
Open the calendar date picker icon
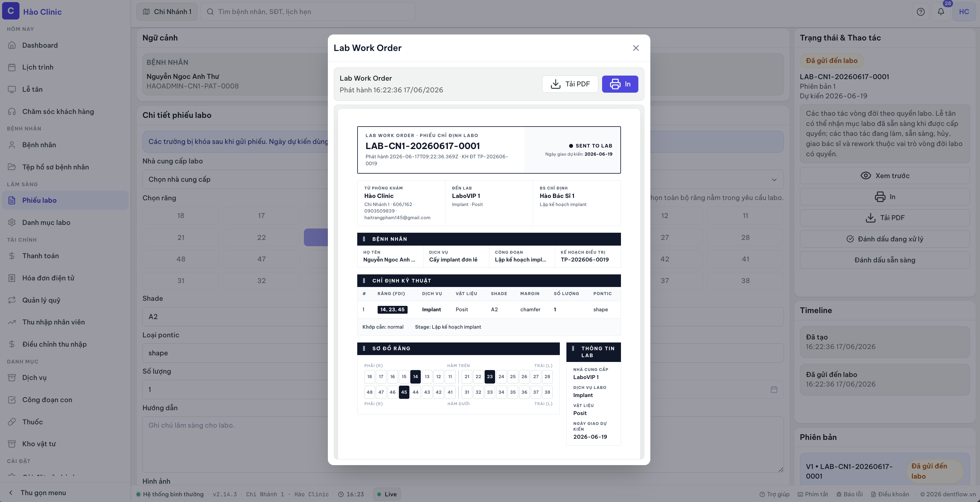point(774,390)
